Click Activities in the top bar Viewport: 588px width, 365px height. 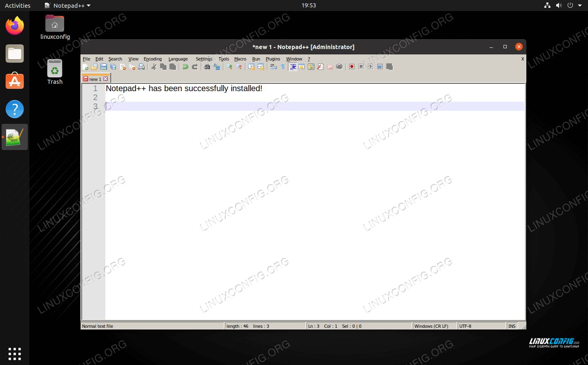[x=18, y=5]
